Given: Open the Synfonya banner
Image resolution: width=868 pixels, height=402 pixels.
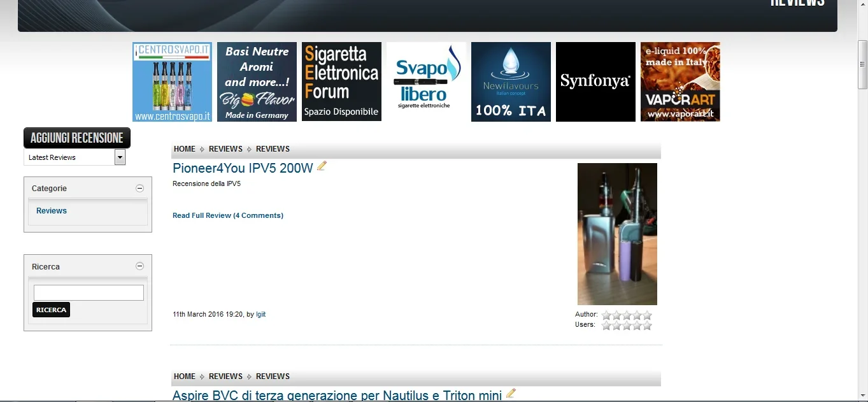Looking at the screenshot, I should 595,82.
